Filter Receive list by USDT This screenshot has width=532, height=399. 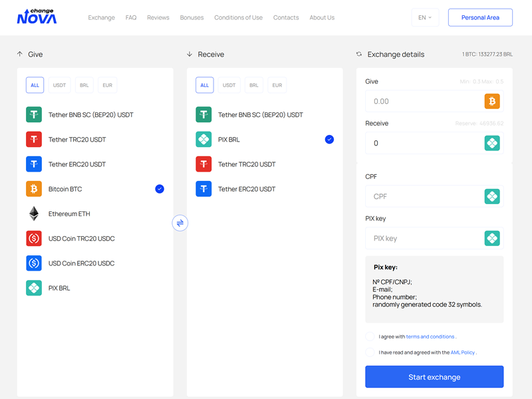pos(229,85)
